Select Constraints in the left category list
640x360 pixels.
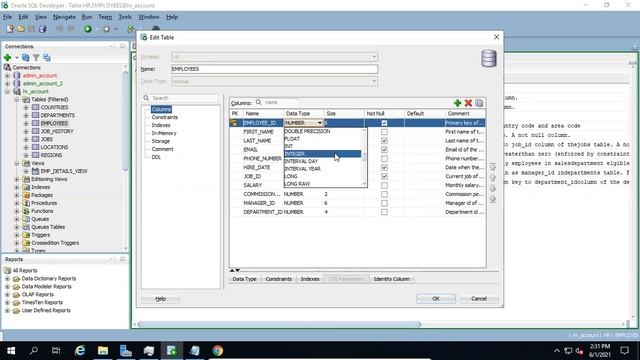point(164,117)
